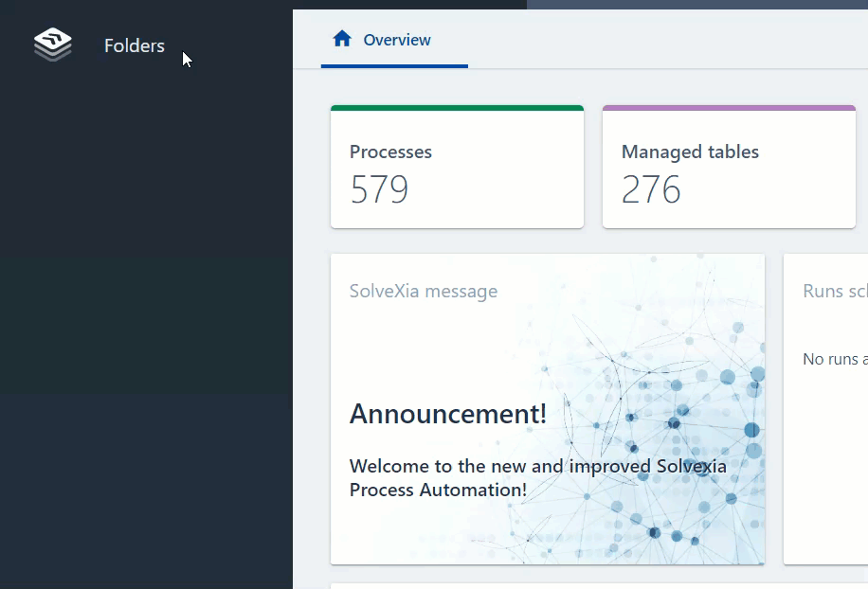Open the Processes summary card title
868x589 pixels.
[390, 152]
